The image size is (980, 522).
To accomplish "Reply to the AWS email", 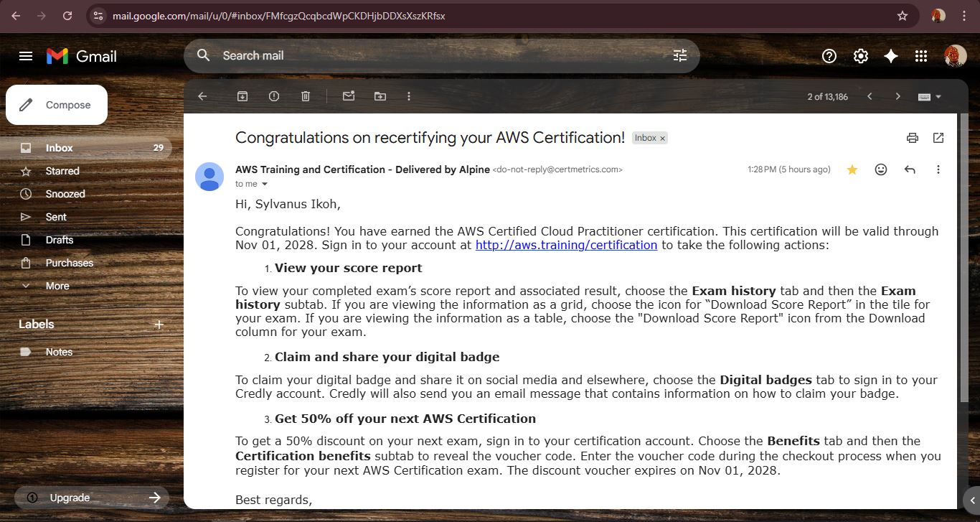I will coord(910,169).
